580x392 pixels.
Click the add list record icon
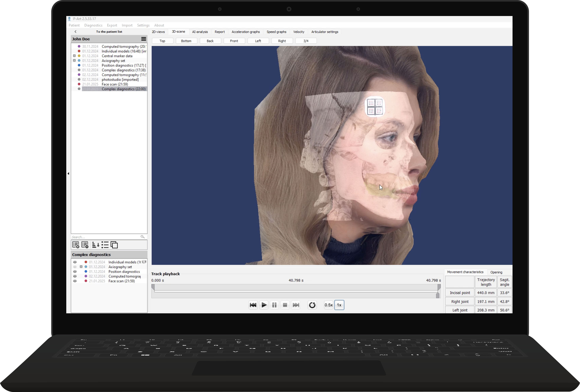click(76, 245)
